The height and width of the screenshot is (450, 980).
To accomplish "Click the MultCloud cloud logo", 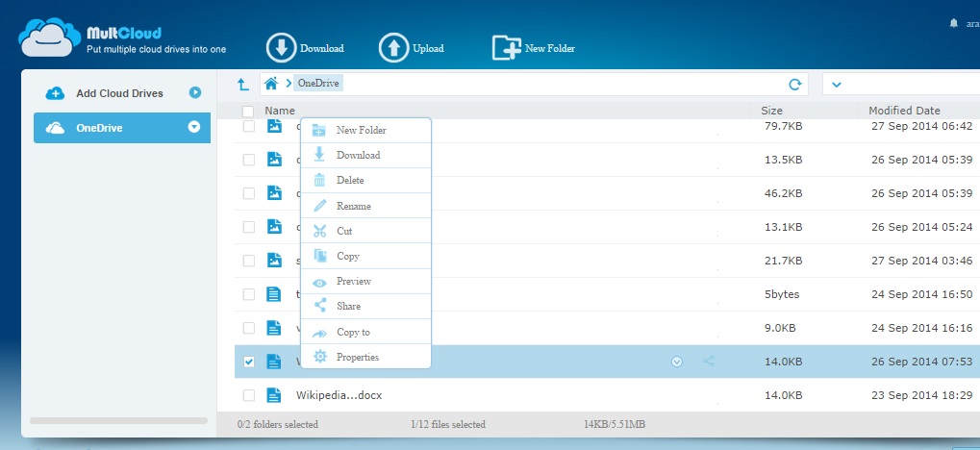I will click(x=50, y=37).
